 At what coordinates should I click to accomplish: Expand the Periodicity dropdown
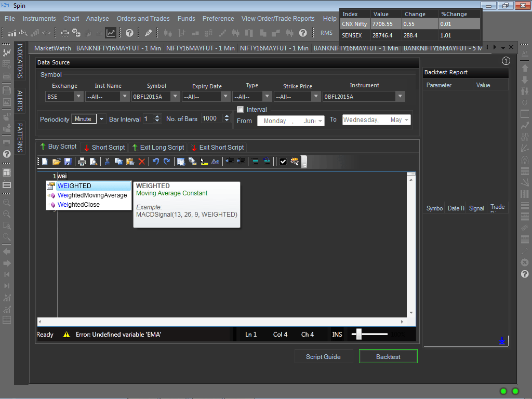(101, 119)
